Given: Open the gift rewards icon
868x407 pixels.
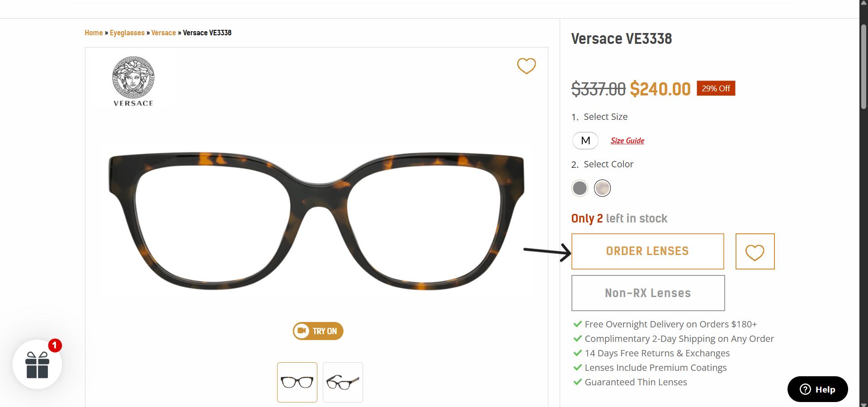Looking at the screenshot, I should coord(38,364).
